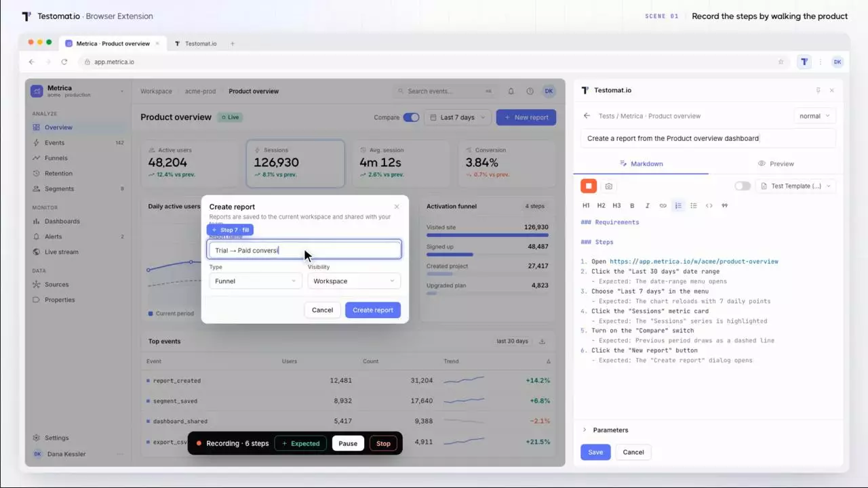Click the DK user avatar in Metrica header
868x488 pixels.
click(549, 91)
